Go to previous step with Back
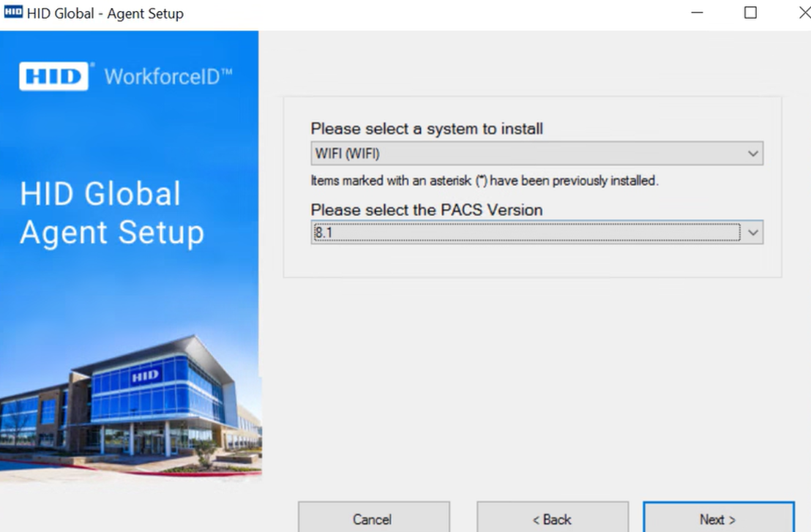 tap(552, 519)
